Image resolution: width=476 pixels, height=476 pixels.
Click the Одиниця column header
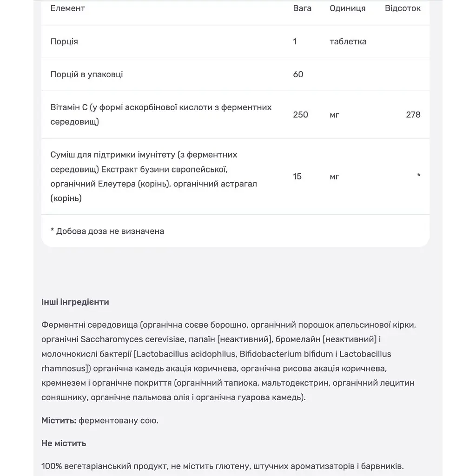pos(348,8)
